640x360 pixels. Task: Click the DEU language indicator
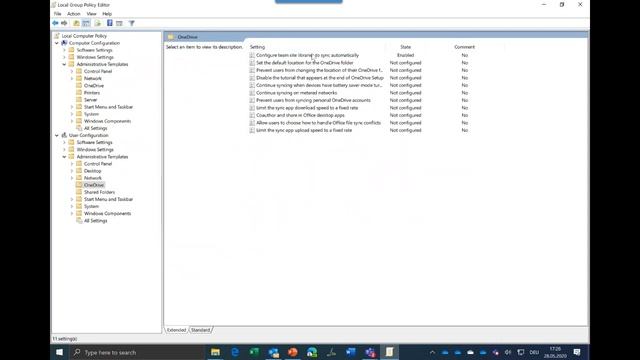(534, 352)
